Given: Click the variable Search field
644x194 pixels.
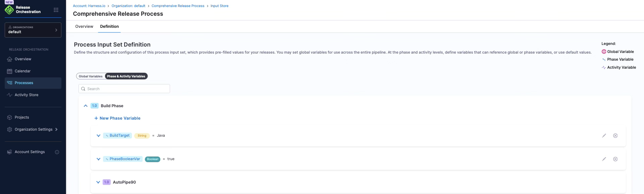Looking at the screenshot, I should point(124,89).
